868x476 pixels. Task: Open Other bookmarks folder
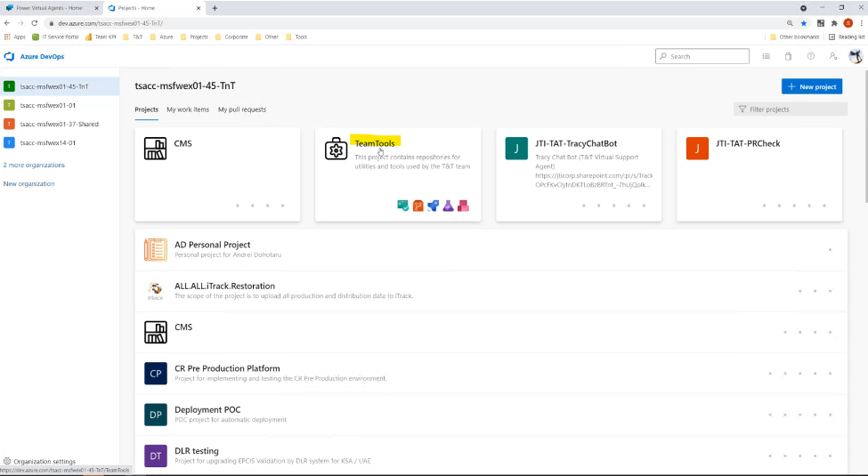coord(794,37)
